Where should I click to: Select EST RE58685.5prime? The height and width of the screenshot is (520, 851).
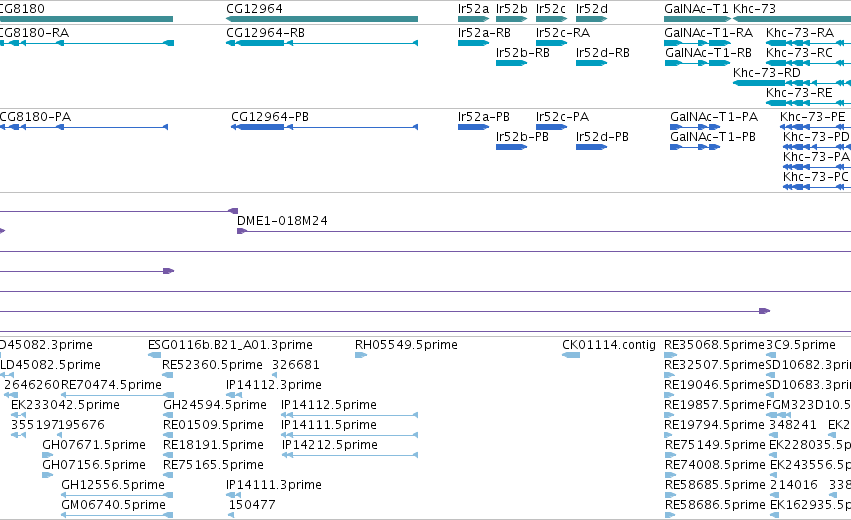[x=715, y=486]
